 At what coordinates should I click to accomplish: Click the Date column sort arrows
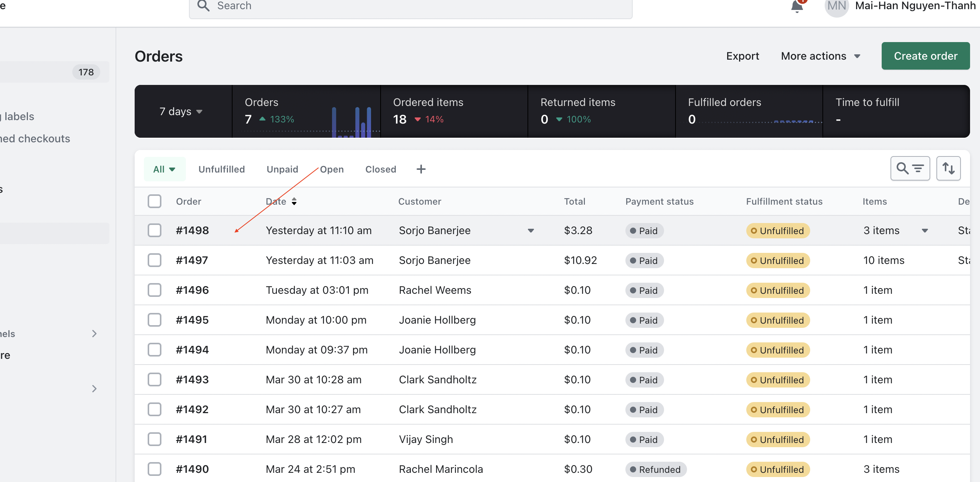[x=294, y=201]
